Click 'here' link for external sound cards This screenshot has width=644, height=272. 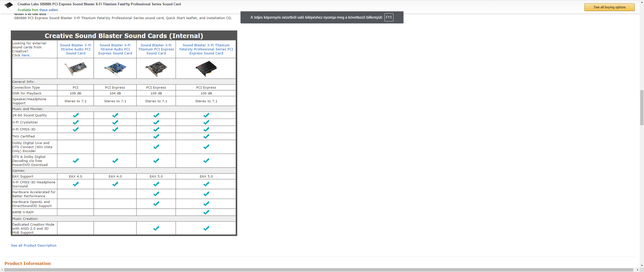(25, 56)
